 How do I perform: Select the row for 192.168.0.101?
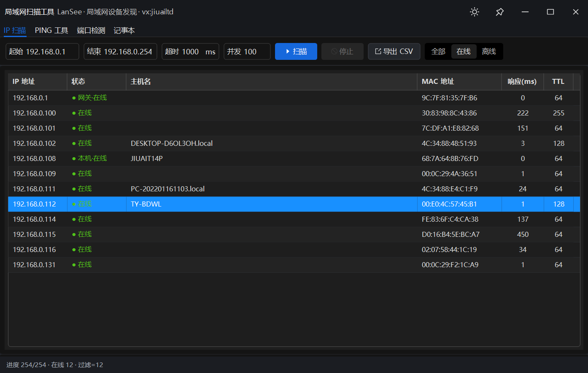click(x=294, y=128)
